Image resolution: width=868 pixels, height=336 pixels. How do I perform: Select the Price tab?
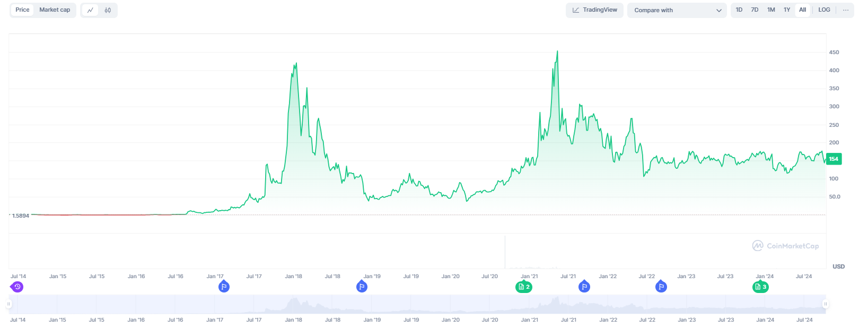[x=23, y=10]
